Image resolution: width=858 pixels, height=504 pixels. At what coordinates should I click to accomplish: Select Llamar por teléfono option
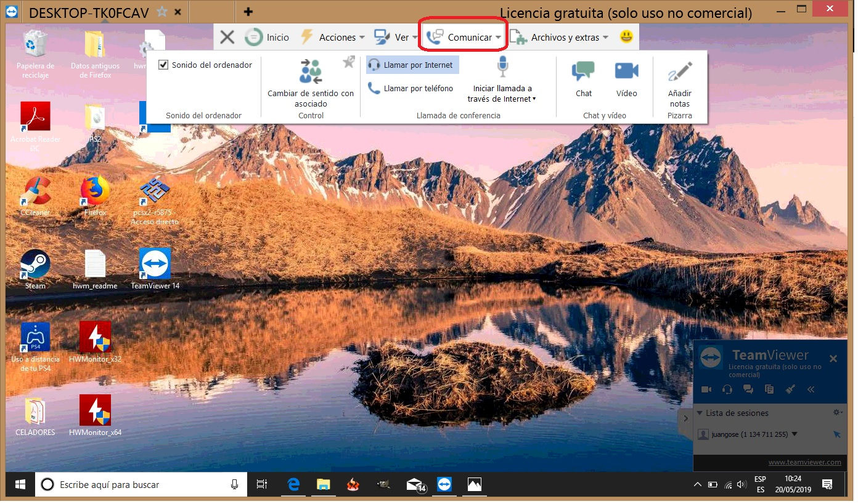coord(412,88)
